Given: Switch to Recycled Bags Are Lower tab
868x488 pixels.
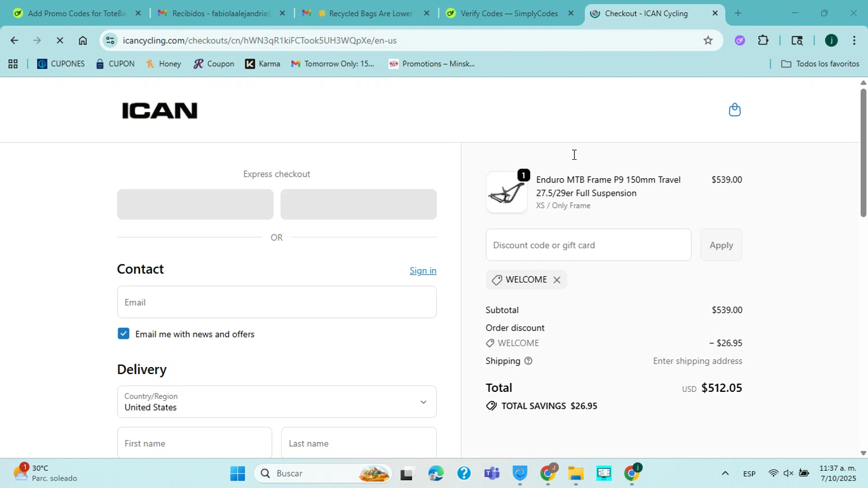Looking at the screenshot, I should click(x=365, y=13).
